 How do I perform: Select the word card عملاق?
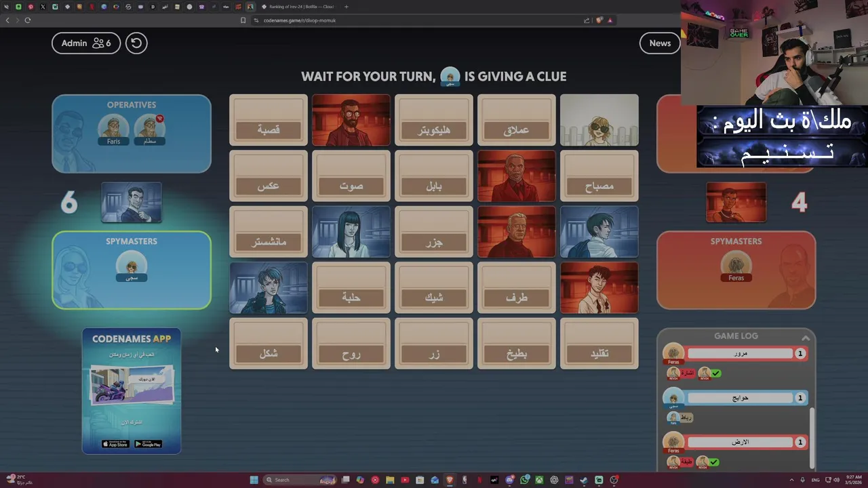(x=517, y=120)
